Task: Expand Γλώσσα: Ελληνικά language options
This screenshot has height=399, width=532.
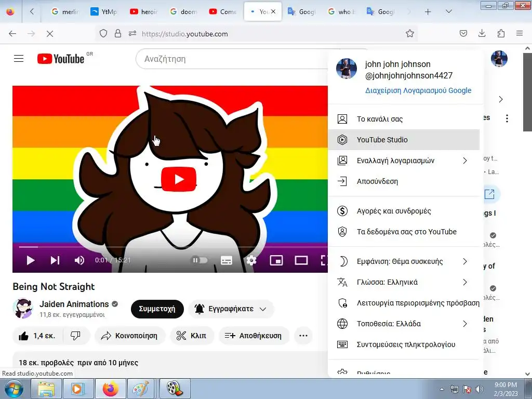Action: (x=404, y=282)
